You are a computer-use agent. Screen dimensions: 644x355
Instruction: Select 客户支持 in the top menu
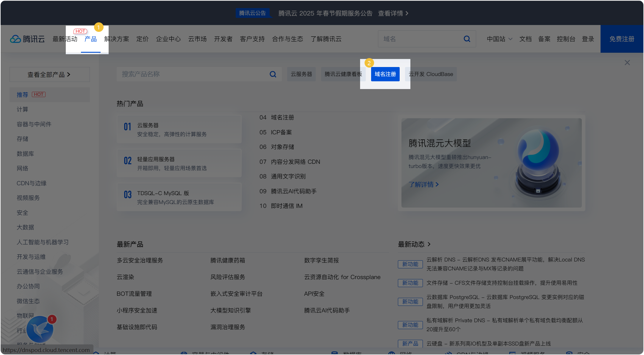252,39
